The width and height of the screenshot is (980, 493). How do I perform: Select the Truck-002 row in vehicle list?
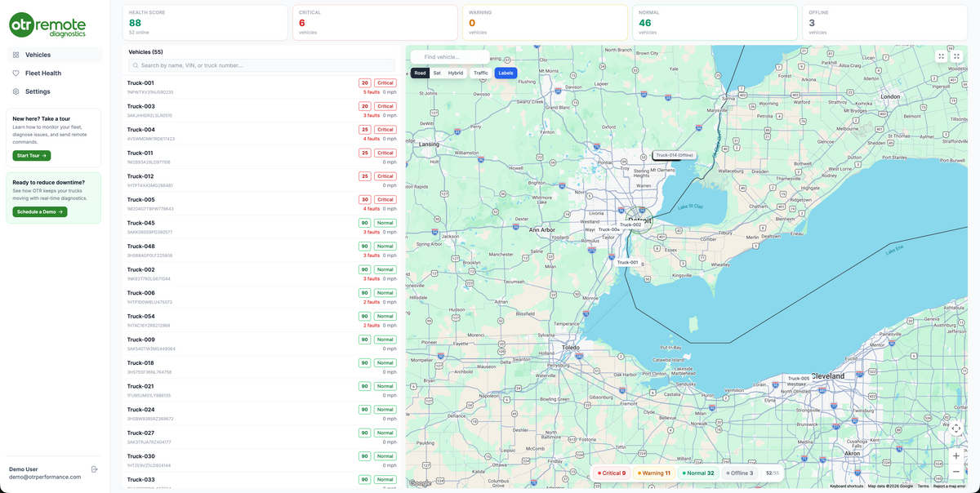(x=261, y=273)
